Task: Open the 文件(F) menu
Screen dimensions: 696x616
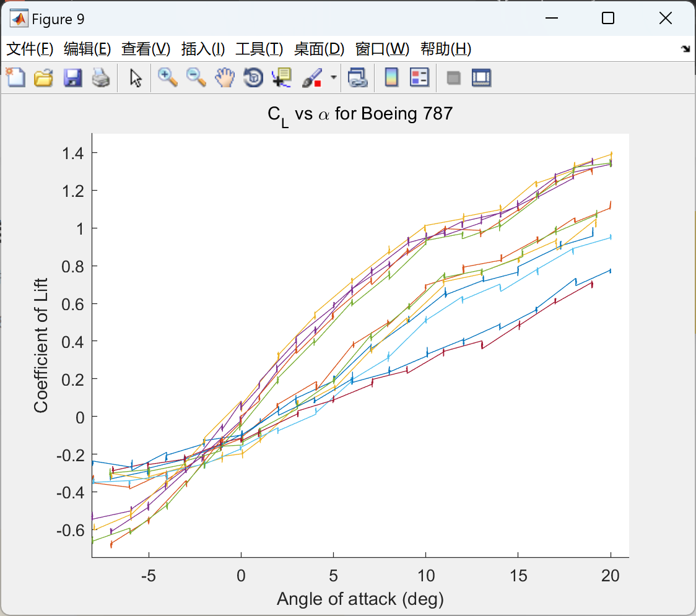Action: pos(30,49)
